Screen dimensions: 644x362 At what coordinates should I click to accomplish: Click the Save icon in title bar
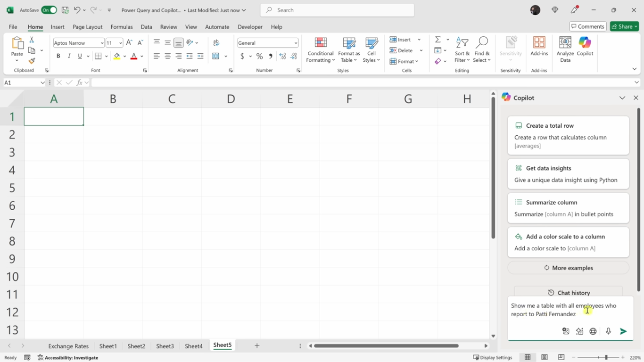65,10
